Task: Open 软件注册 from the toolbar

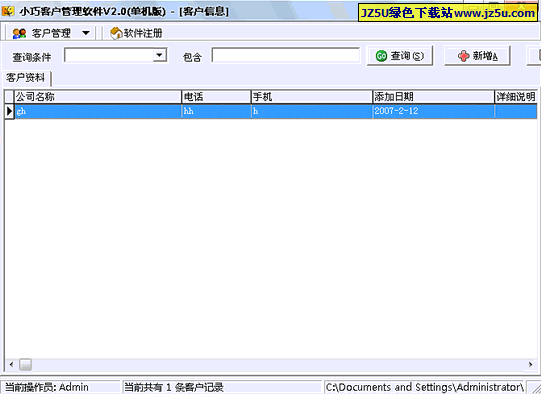Action: 136,33
